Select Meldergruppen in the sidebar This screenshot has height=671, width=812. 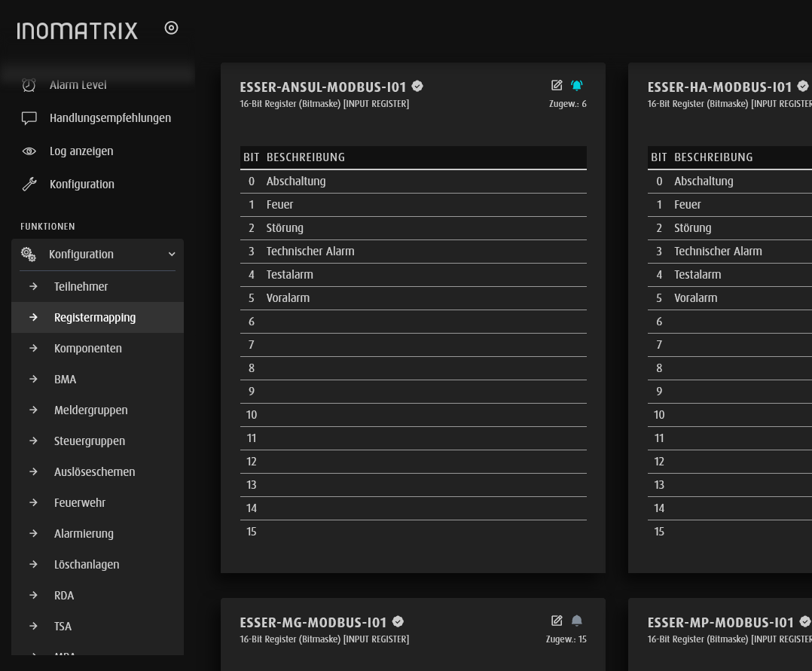[90, 410]
